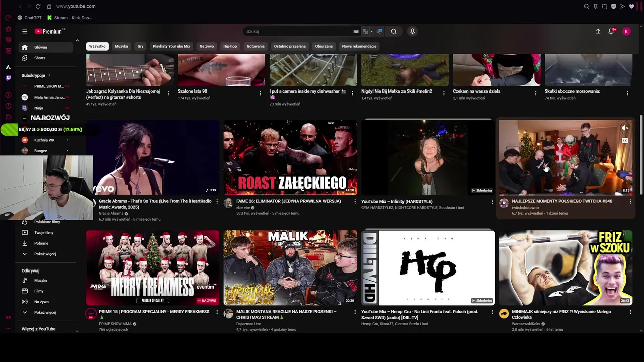
Task: Open Kuchnia WK channel subscription
Action: (x=45, y=140)
